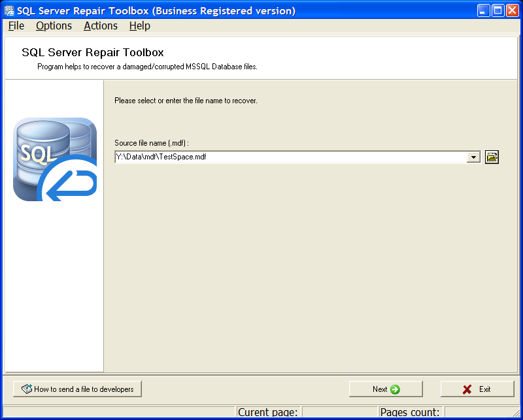Open the File menu
Viewport: 523px width, 420px height.
click(16, 25)
